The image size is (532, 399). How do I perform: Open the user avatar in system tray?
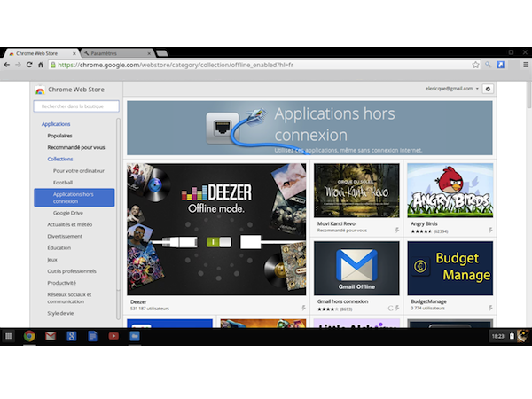pyautogui.click(x=523, y=336)
